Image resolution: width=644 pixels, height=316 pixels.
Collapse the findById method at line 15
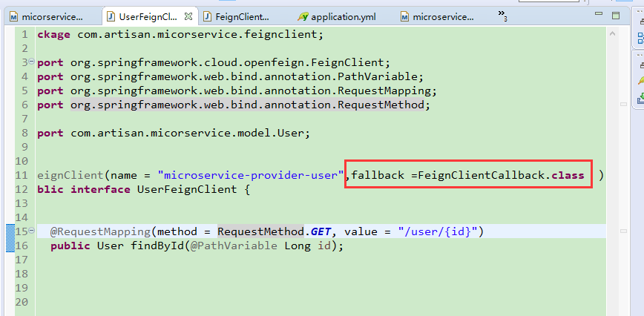tap(31, 231)
